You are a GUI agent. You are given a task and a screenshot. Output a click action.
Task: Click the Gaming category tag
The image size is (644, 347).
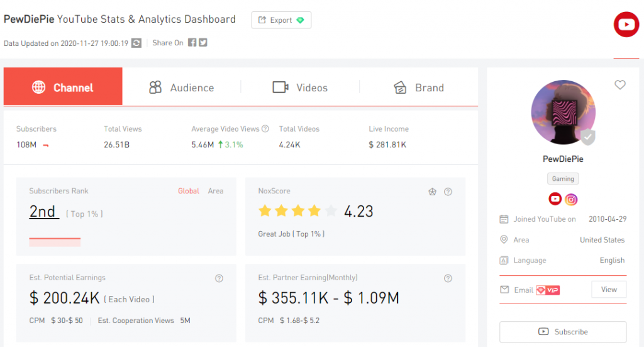[563, 178]
